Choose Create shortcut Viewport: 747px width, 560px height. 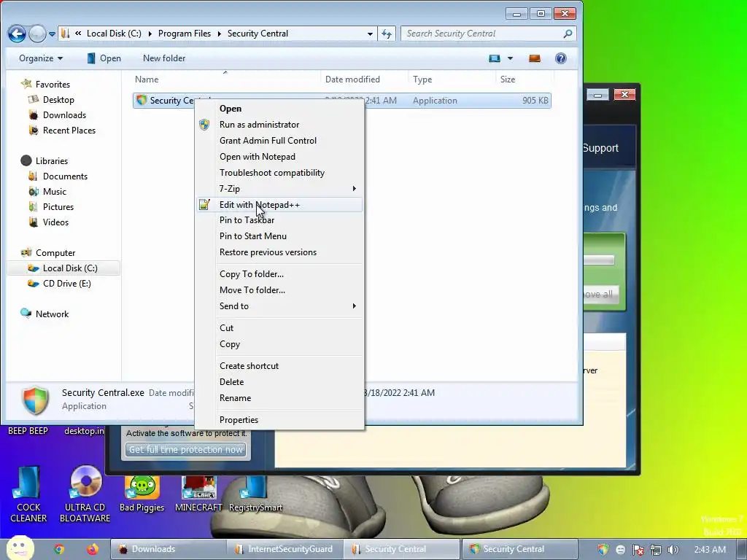pos(279,366)
